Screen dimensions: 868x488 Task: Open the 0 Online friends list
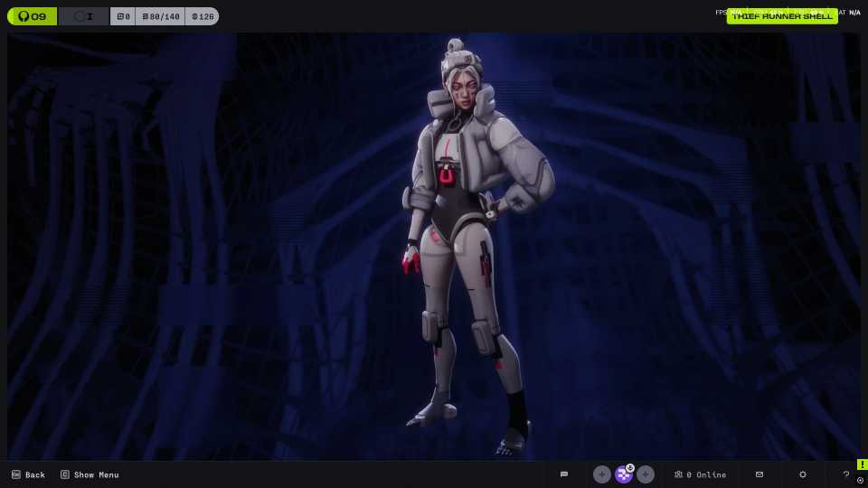pyautogui.click(x=701, y=474)
